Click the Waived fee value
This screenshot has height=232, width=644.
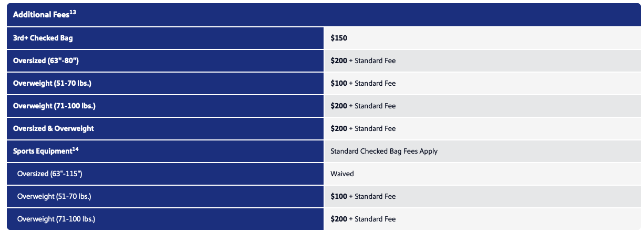342,174
